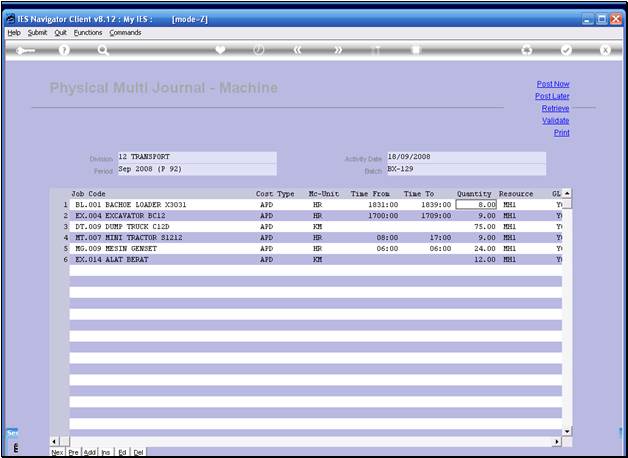Click the Quantity value 24.00
Viewport: 628px width, 458px height.
[484, 249]
